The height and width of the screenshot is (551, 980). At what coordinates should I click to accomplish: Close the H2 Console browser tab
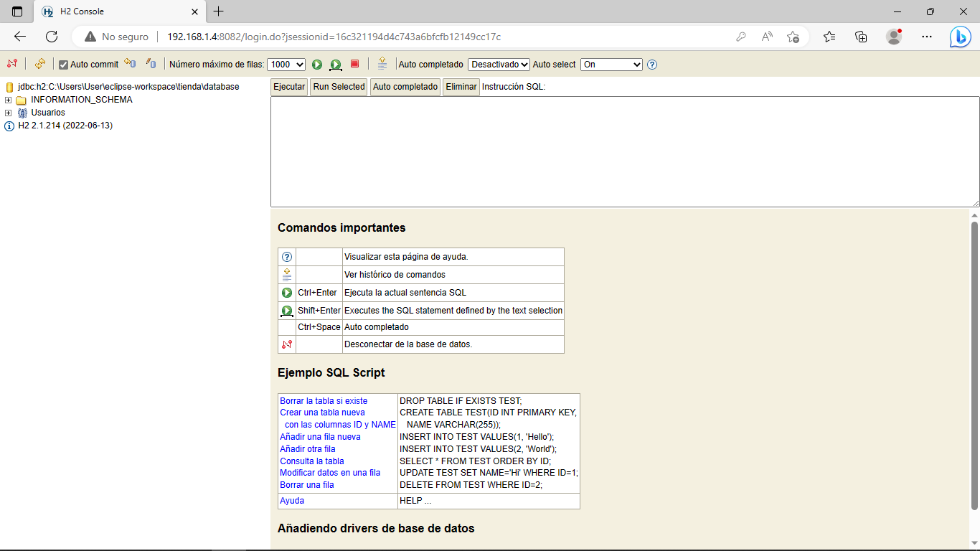pyautogui.click(x=195, y=11)
